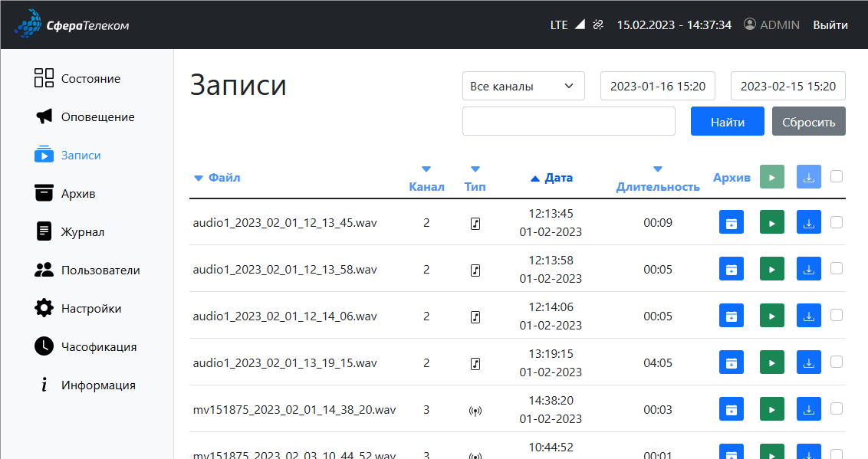This screenshot has height=459, width=868.
Task: Sort records by Канал column
Action: (x=426, y=179)
